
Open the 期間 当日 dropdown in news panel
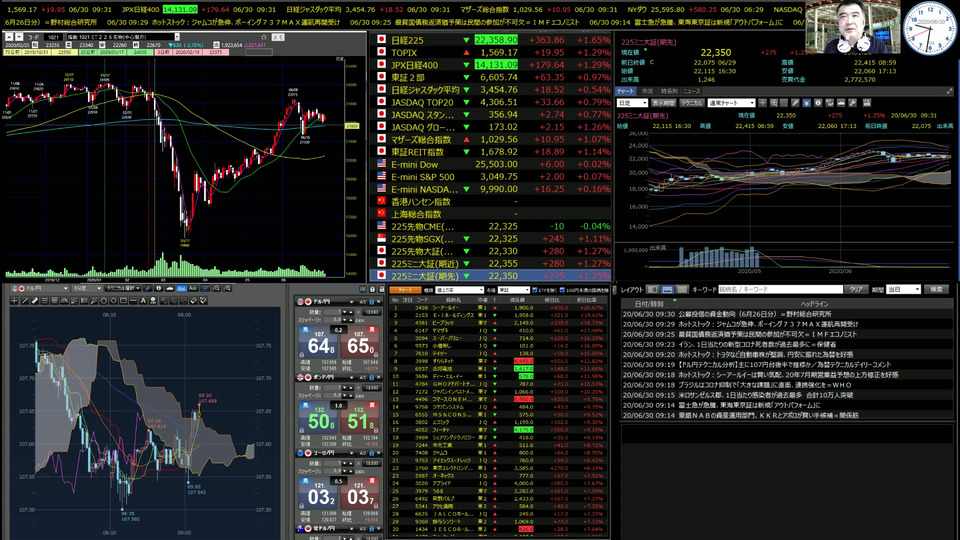904,290
